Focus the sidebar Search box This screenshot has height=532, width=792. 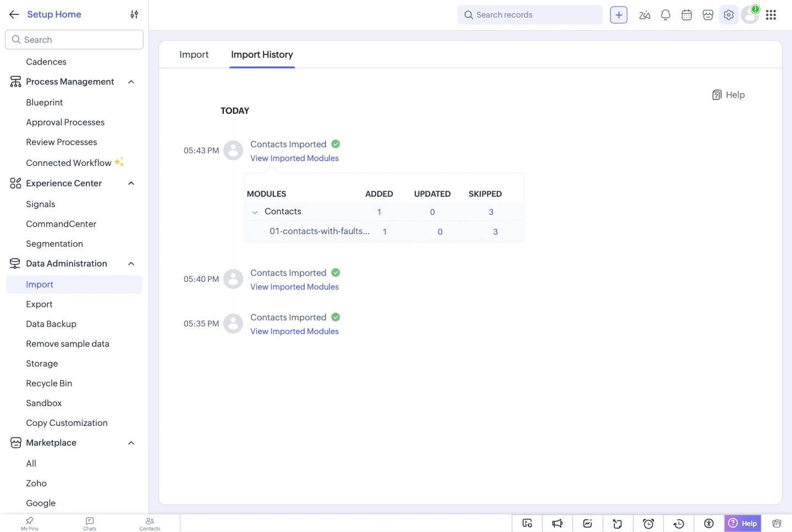(74, 40)
